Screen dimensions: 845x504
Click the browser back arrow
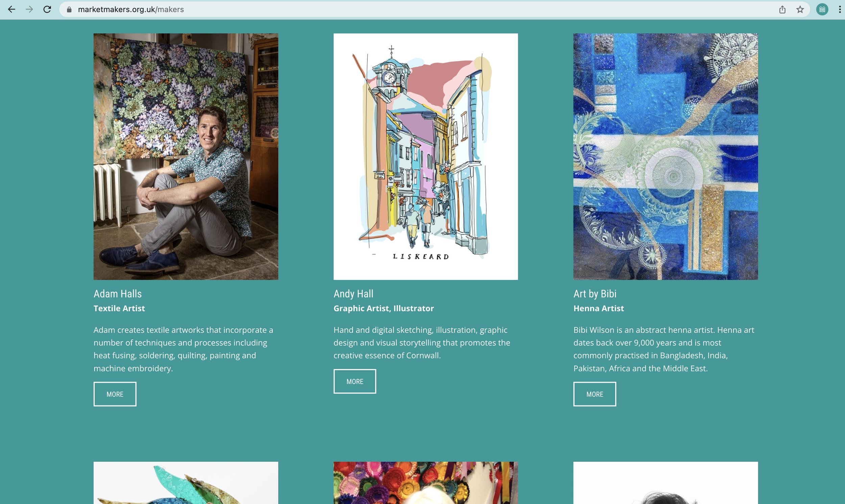tap(11, 9)
